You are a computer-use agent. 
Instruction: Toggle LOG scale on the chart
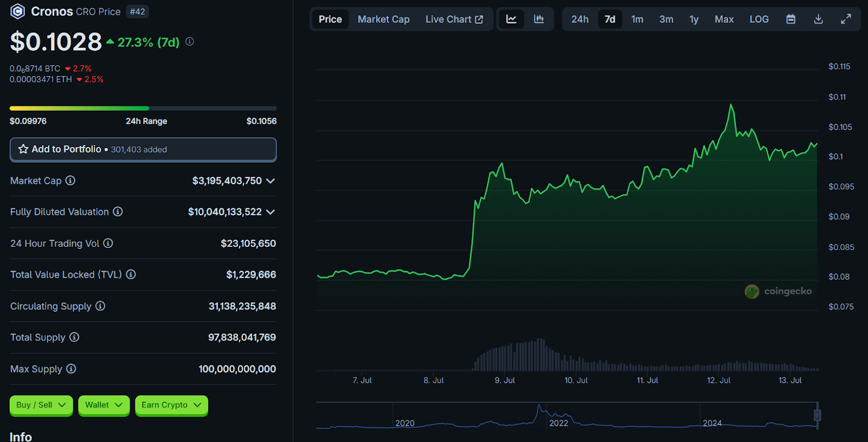coord(759,19)
